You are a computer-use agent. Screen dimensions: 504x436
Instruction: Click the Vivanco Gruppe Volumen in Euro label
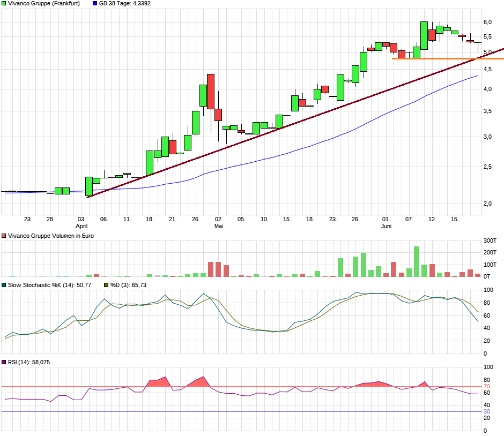[x=51, y=236]
